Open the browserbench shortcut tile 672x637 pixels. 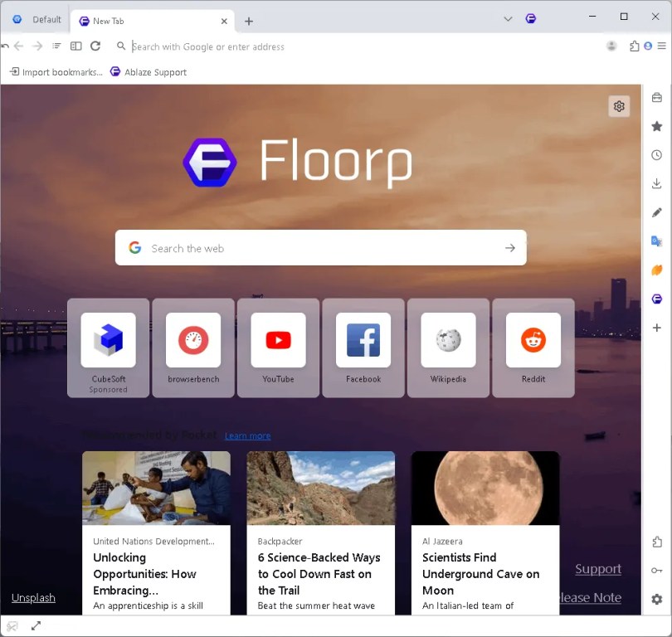(x=193, y=348)
